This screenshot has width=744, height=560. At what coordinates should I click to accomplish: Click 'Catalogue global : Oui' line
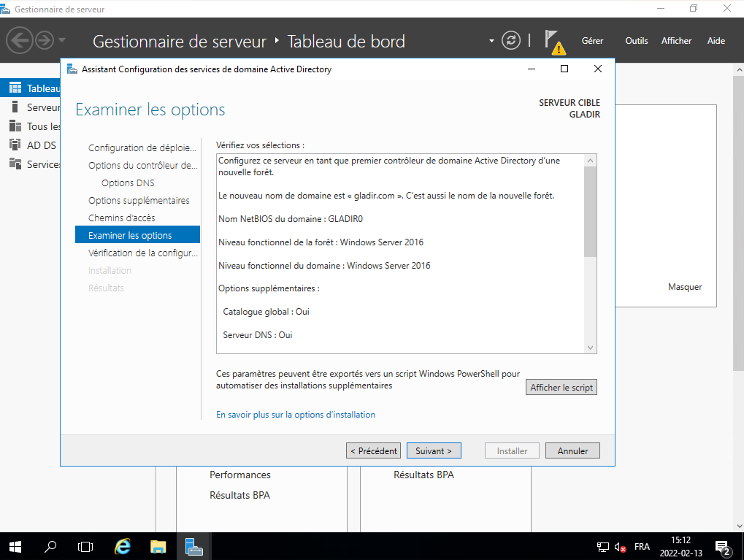(x=266, y=312)
